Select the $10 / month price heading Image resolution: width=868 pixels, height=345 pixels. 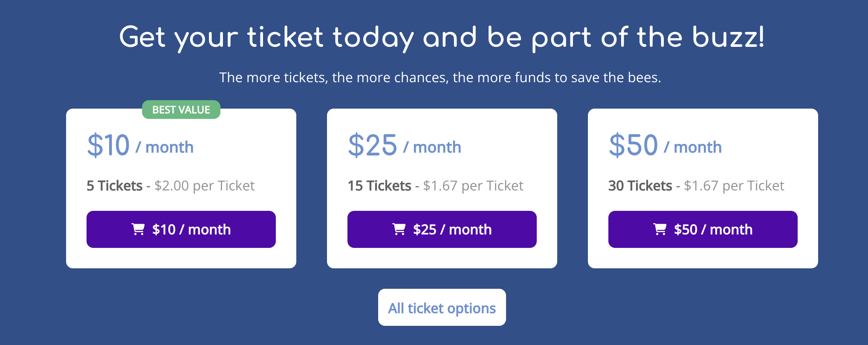pyautogui.click(x=140, y=145)
